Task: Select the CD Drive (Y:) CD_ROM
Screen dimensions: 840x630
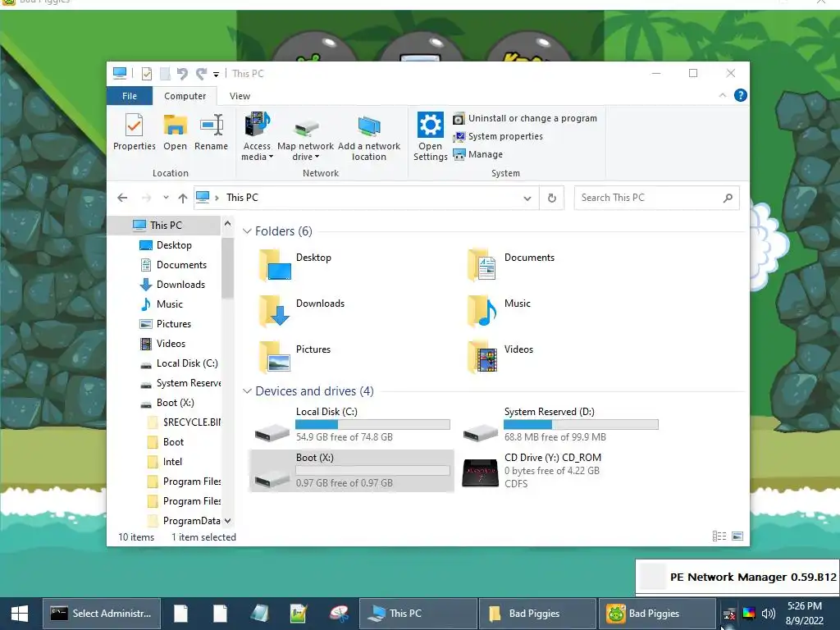Action: (561, 470)
